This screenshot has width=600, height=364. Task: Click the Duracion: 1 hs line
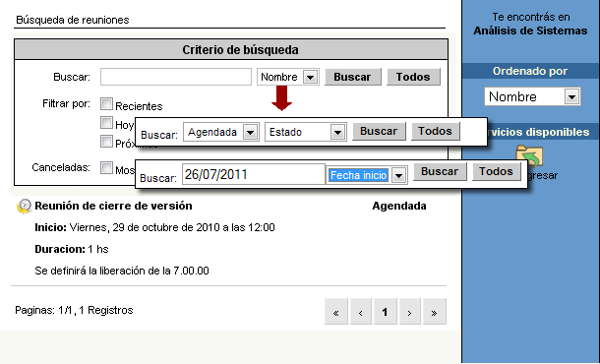click(x=72, y=249)
